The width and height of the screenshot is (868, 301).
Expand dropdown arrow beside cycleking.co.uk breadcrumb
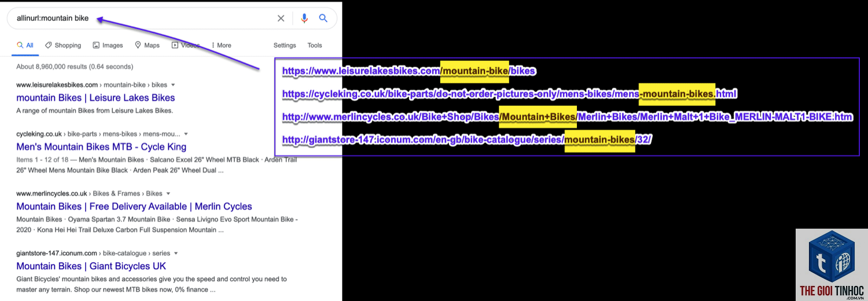pyautogui.click(x=186, y=134)
